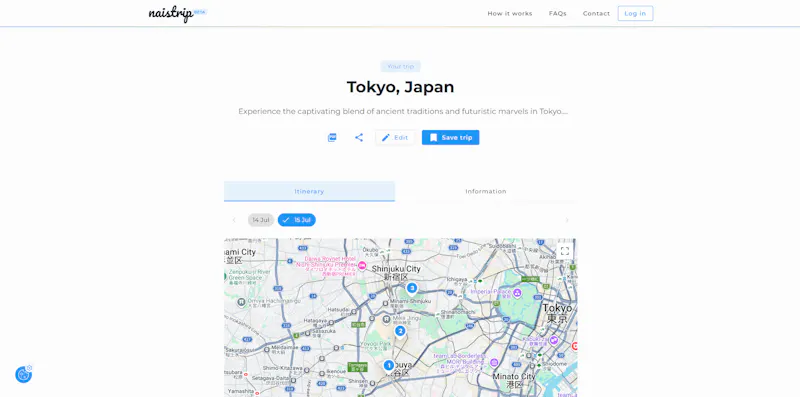800x397 pixels.
Task: Click the Kabuki-za map pin
Action: click(x=554, y=340)
